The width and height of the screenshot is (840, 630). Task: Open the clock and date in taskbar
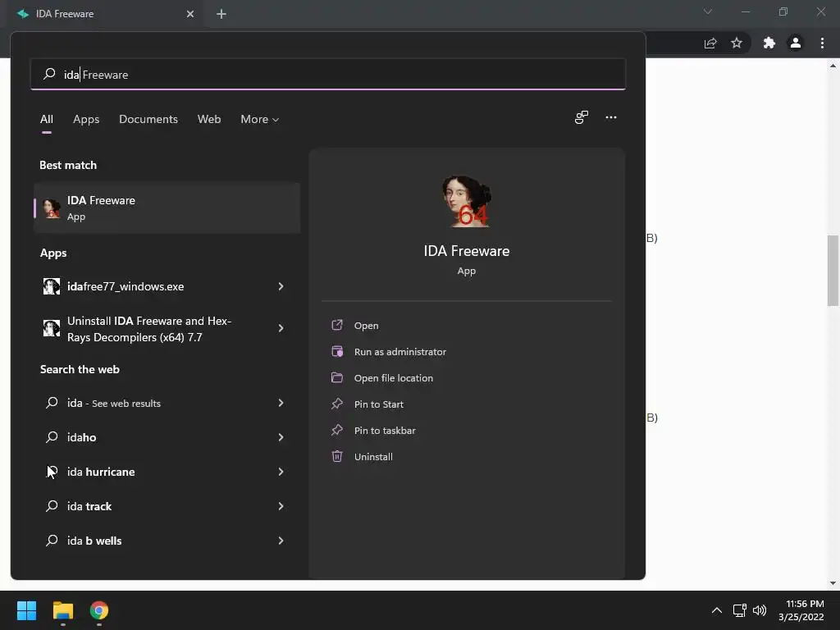coord(801,610)
